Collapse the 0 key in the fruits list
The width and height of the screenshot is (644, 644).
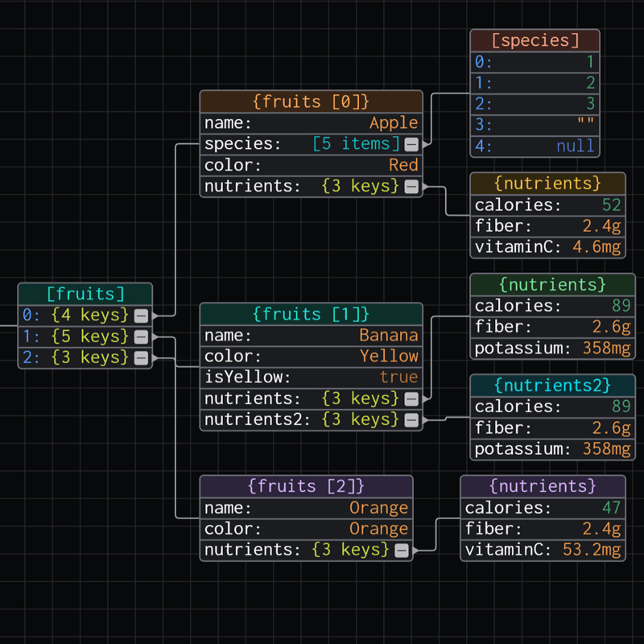[142, 316]
